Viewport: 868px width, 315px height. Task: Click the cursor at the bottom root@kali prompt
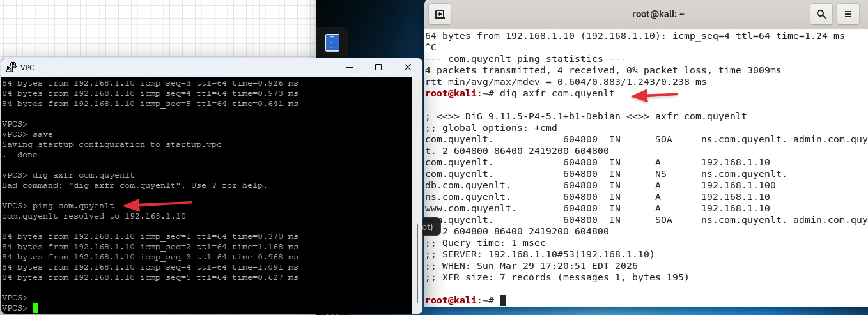click(x=502, y=300)
